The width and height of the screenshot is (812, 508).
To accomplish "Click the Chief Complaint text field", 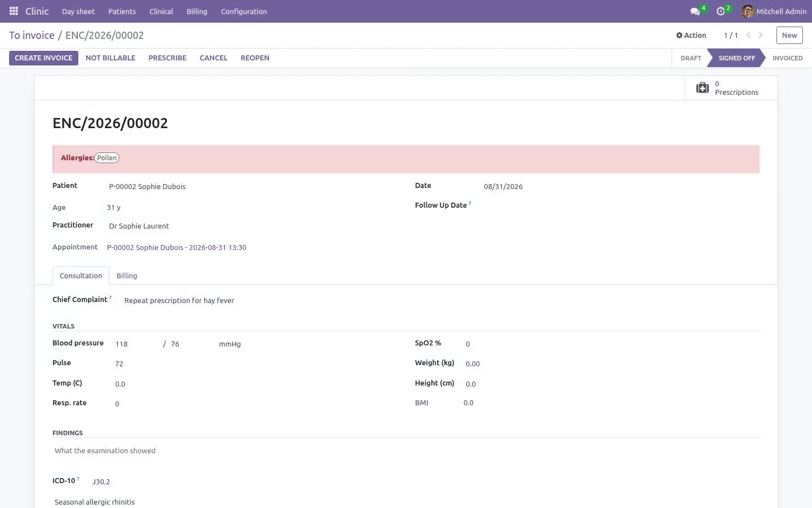I will (x=441, y=300).
